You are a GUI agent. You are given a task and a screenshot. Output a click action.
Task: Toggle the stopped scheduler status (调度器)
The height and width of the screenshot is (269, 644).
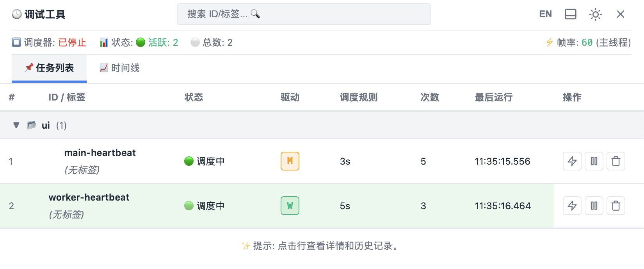[49, 43]
